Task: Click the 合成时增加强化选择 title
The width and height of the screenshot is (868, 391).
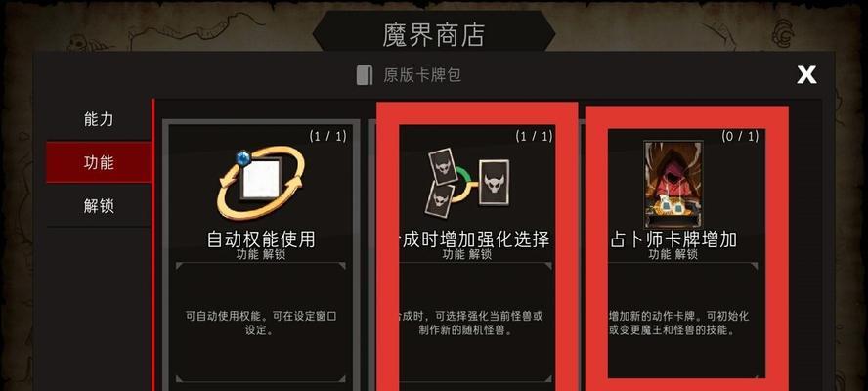Action: pos(474,239)
